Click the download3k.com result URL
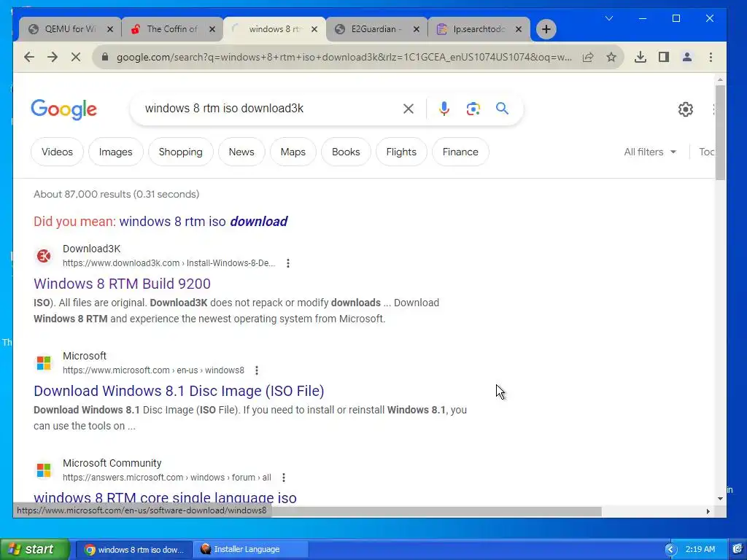This screenshot has height=560, width=747. point(169,262)
